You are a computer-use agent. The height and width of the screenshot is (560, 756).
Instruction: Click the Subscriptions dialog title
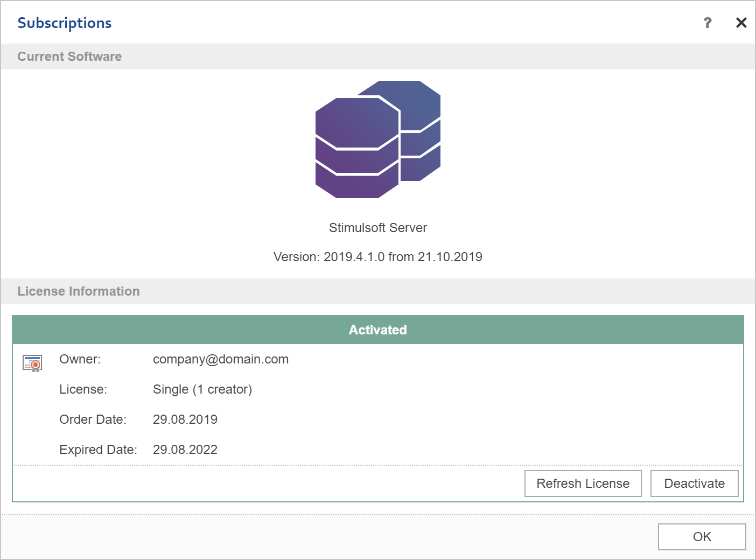(x=65, y=23)
